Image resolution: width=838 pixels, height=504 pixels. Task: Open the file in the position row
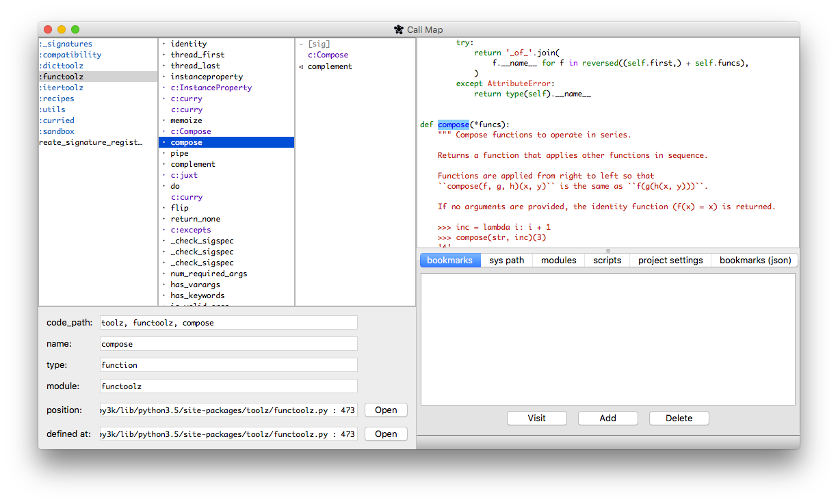click(386, 410)
